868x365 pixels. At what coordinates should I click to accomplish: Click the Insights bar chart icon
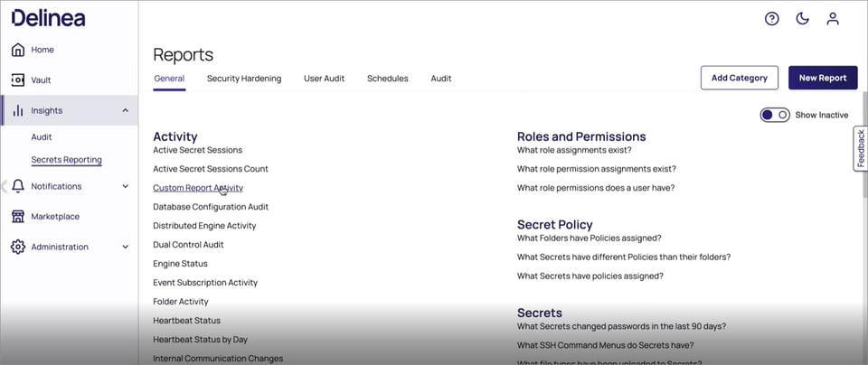(18, 110)
